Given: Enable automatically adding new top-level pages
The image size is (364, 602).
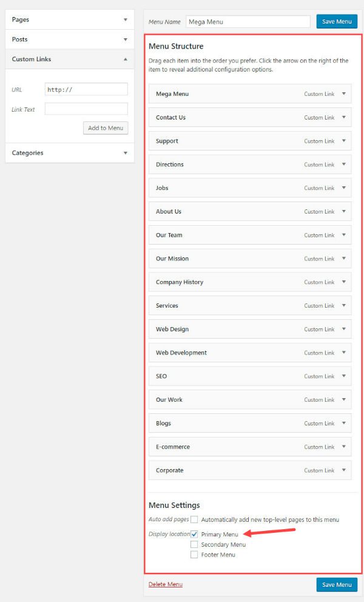Looking at the screenshot, I should tap(194, 519).
